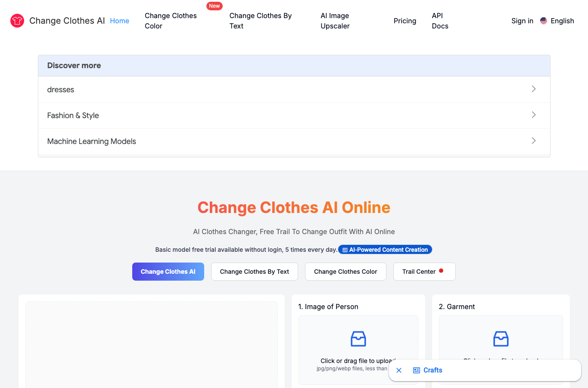Click the large empty result preview panel

point(152,345)
